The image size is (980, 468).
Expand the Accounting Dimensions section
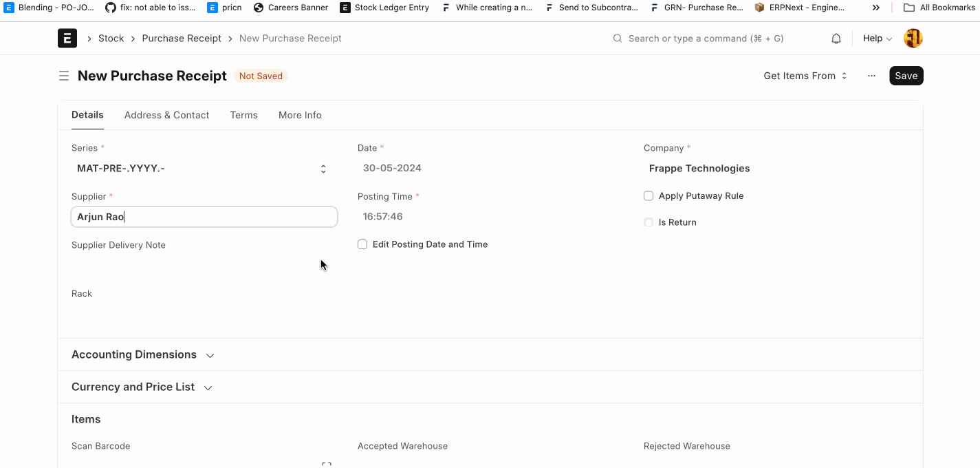142,354
